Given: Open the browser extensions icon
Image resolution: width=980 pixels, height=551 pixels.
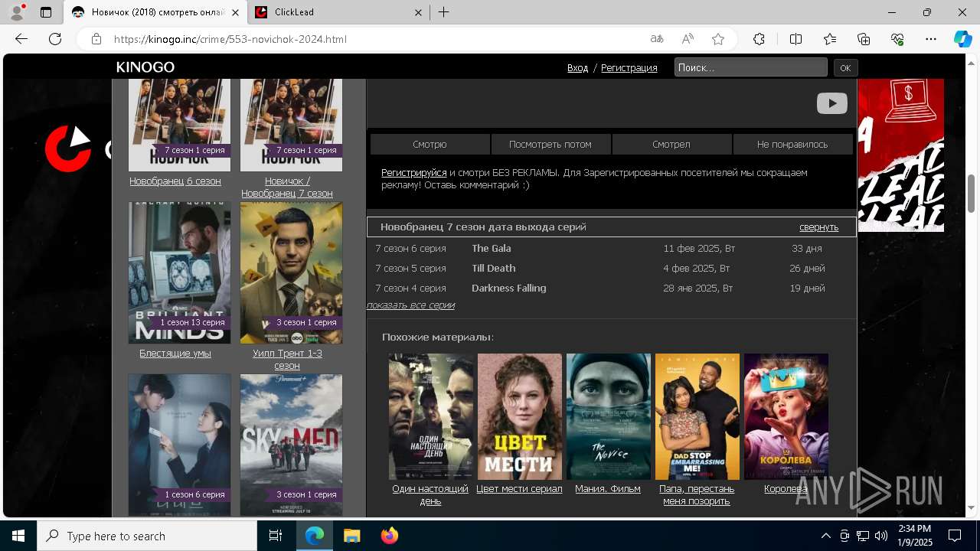Looking at the screenshot, I should click(759, 39).
